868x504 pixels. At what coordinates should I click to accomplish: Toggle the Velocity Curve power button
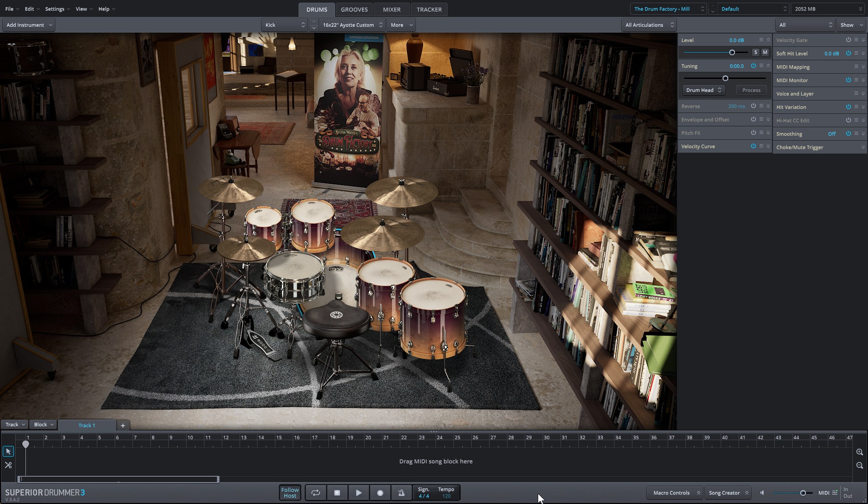click(753, 146)
